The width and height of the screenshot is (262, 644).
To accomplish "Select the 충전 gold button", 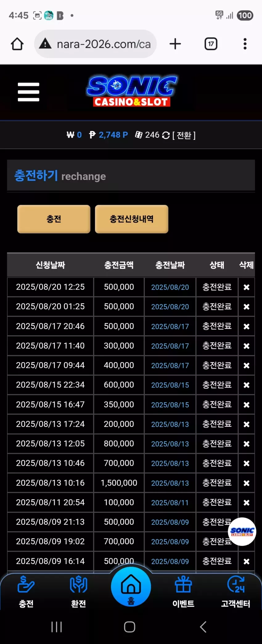I will tap(54, 219).
